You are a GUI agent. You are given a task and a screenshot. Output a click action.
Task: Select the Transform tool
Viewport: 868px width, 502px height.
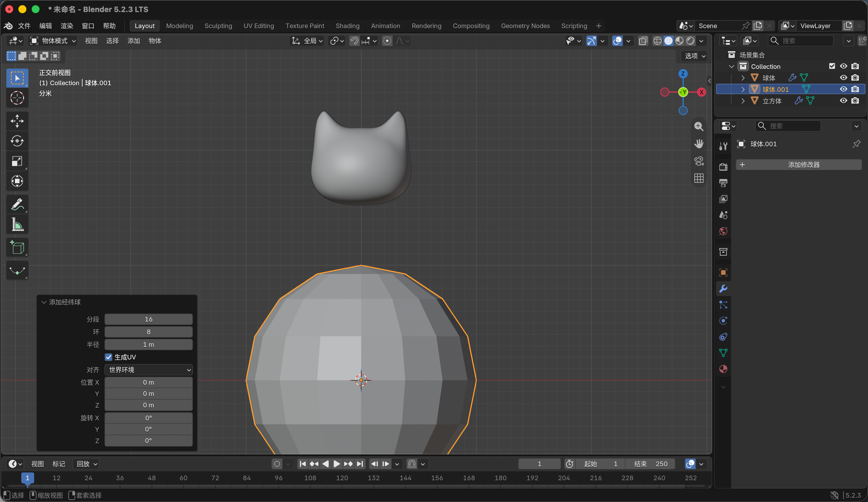point(17,181)
